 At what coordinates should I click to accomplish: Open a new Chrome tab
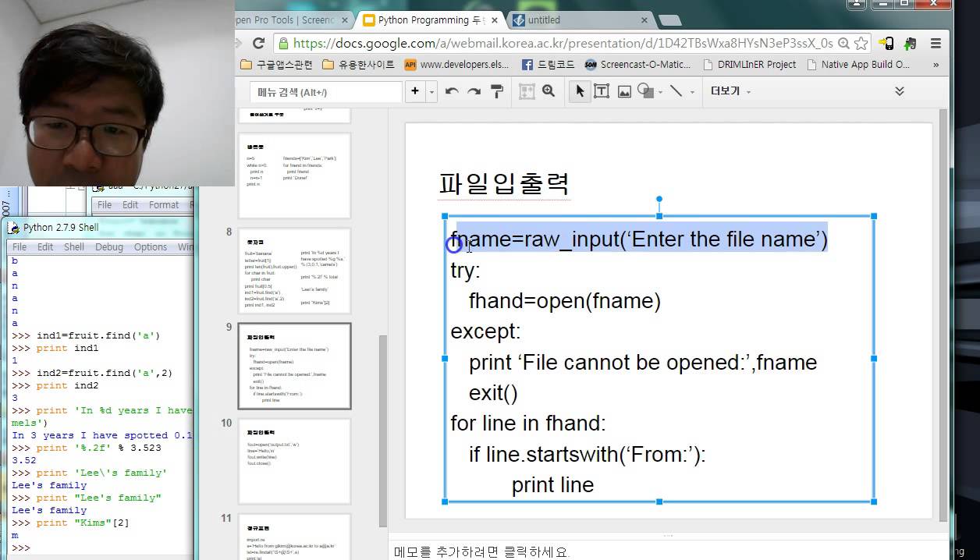pos(670,21)
